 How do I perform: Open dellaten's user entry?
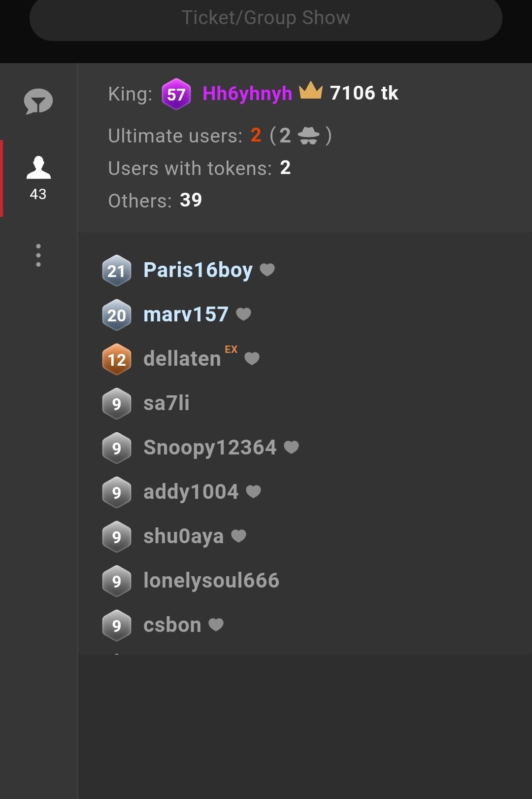pyautogui.click(x=182, y=359)
